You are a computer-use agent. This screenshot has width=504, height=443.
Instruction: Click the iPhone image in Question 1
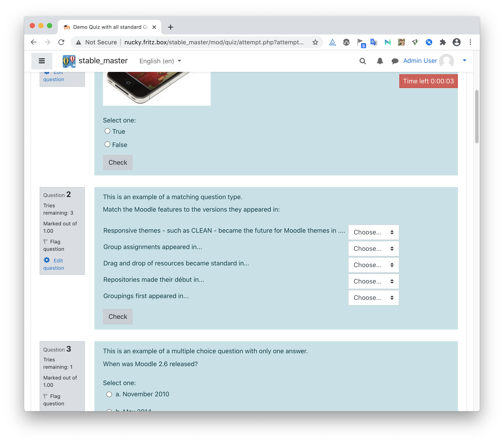(157, 88)
